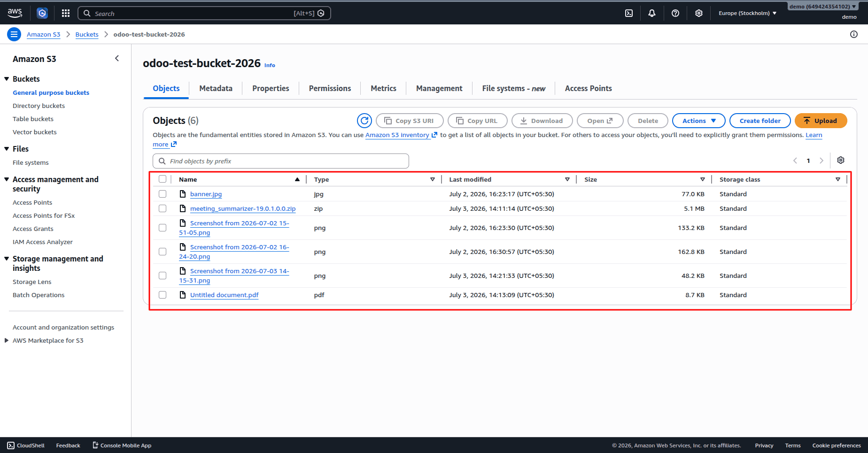Go to previous page of objects

click(x=795, y=161)
